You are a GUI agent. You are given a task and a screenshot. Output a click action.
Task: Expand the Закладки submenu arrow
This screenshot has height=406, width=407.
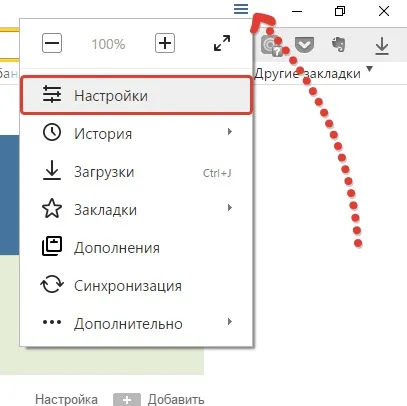point(229,208)
